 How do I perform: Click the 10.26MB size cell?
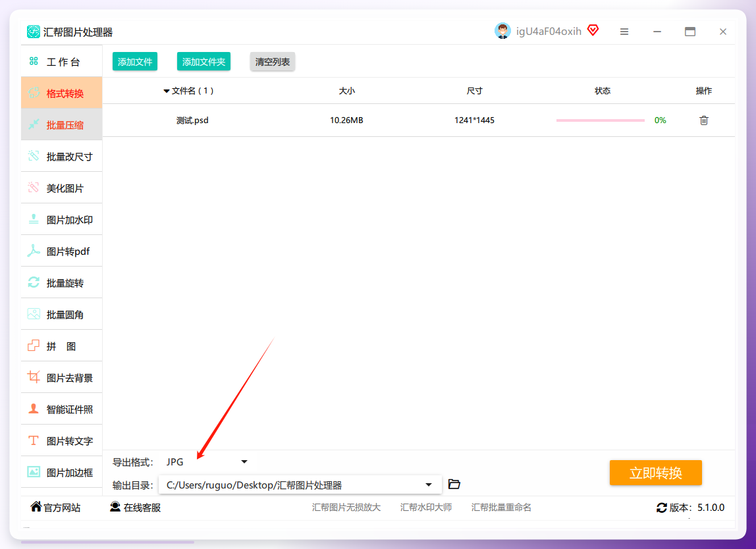pyautogui.click(x=346, y=120)
